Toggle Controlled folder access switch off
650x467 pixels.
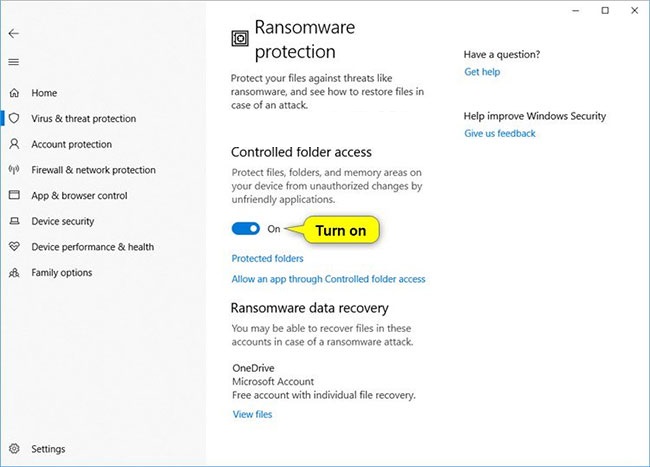click(x=245, y=229)
